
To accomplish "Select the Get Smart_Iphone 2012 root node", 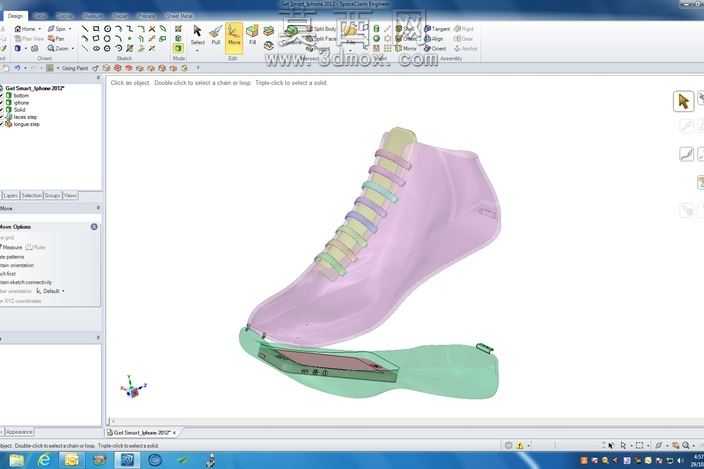I will click(35, 88).
